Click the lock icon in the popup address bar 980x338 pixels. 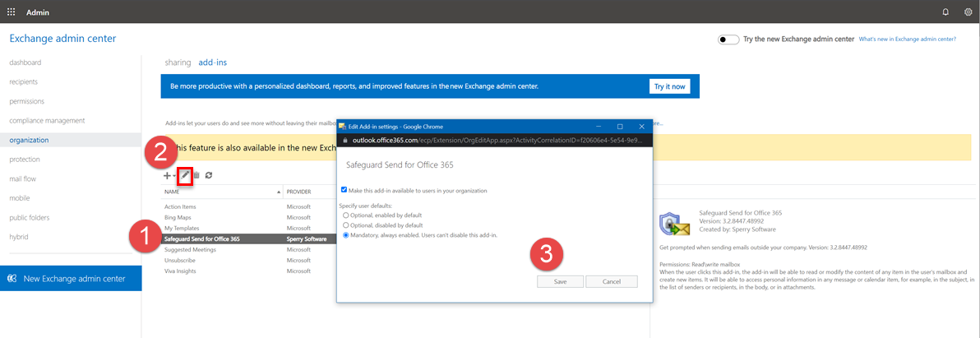[345, 141]
